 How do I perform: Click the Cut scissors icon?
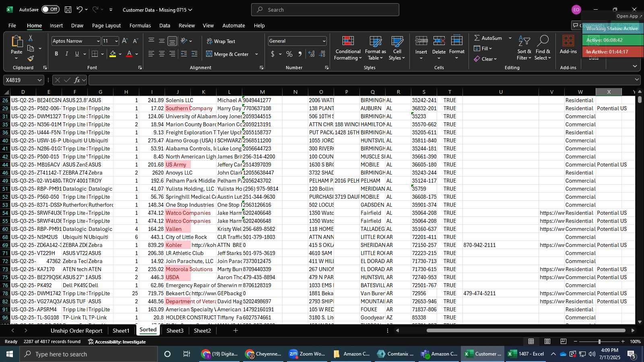tap(31, 38)
